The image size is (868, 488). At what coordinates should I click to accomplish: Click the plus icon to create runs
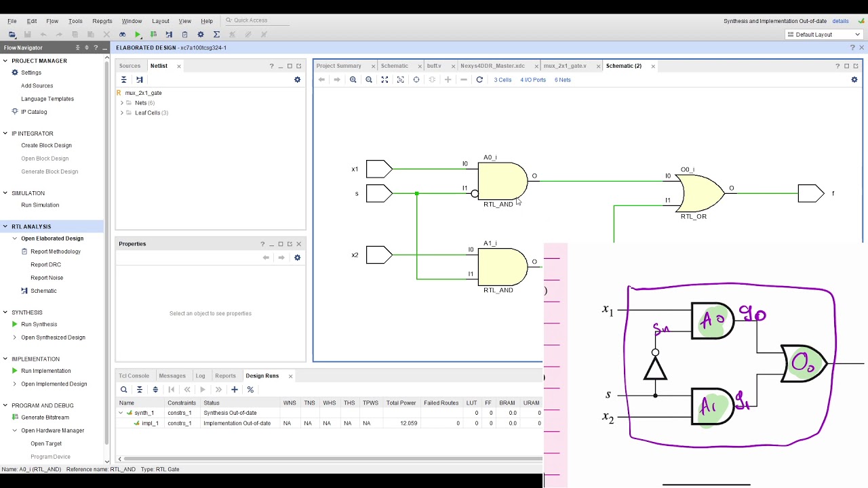(234, 390)
